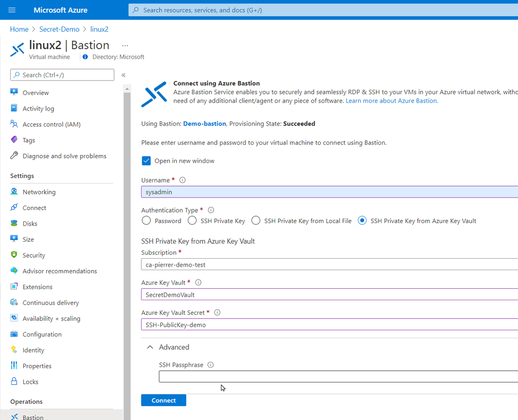Go to Secret-Demo breadcrumb

60,29
